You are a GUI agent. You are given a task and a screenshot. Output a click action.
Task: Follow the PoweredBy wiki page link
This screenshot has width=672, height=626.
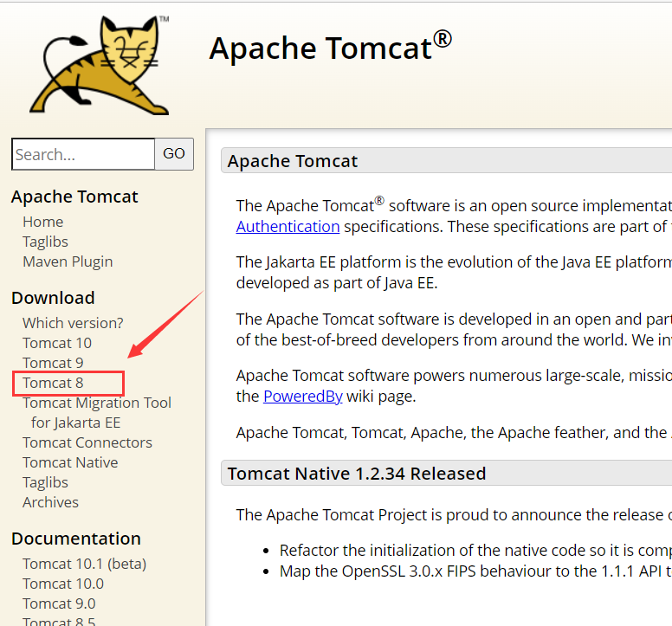click(x=302, y=397)
